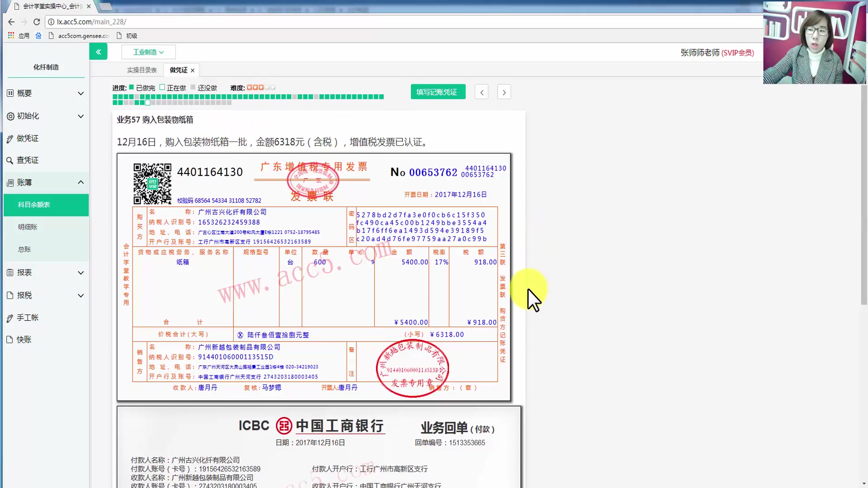Click ICBC 中国工商银行 receipt header

coord(311,426)
